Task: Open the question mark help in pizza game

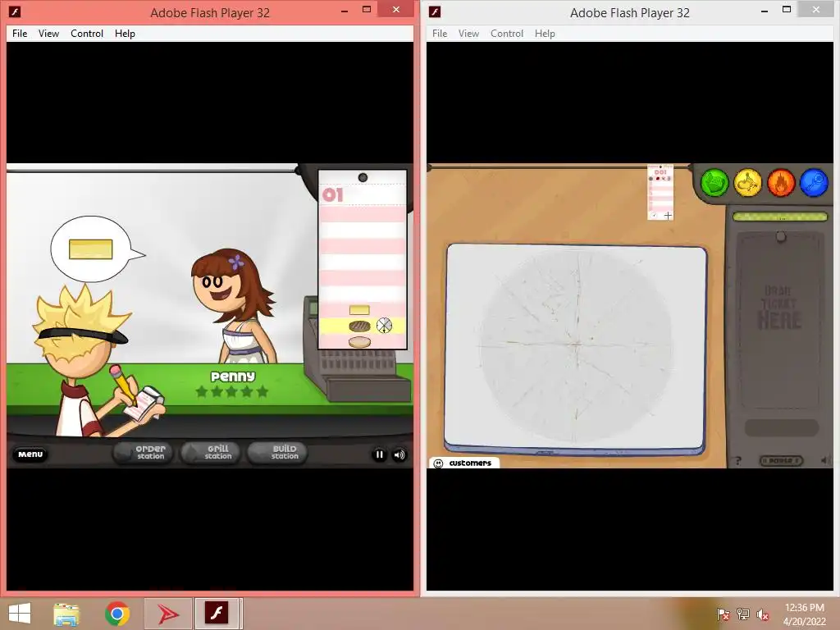Action: (x=738, y=461)
